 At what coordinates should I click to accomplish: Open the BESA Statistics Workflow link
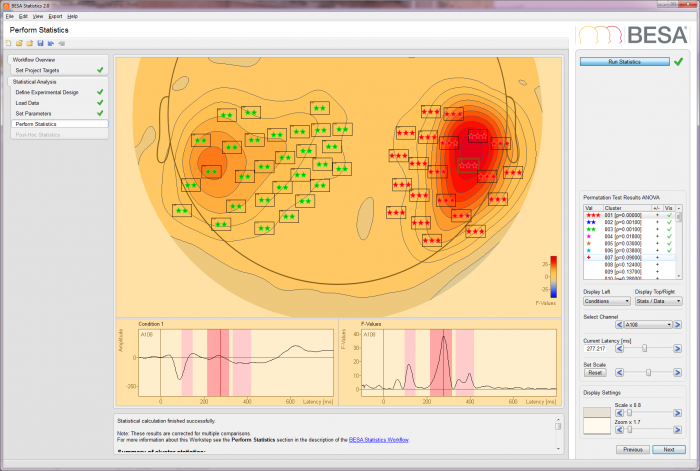click(379, 440)
